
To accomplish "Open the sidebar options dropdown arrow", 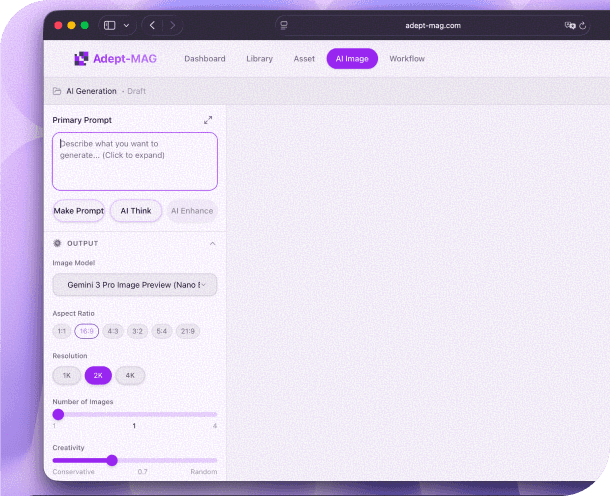I will click(x=125, y=25).
